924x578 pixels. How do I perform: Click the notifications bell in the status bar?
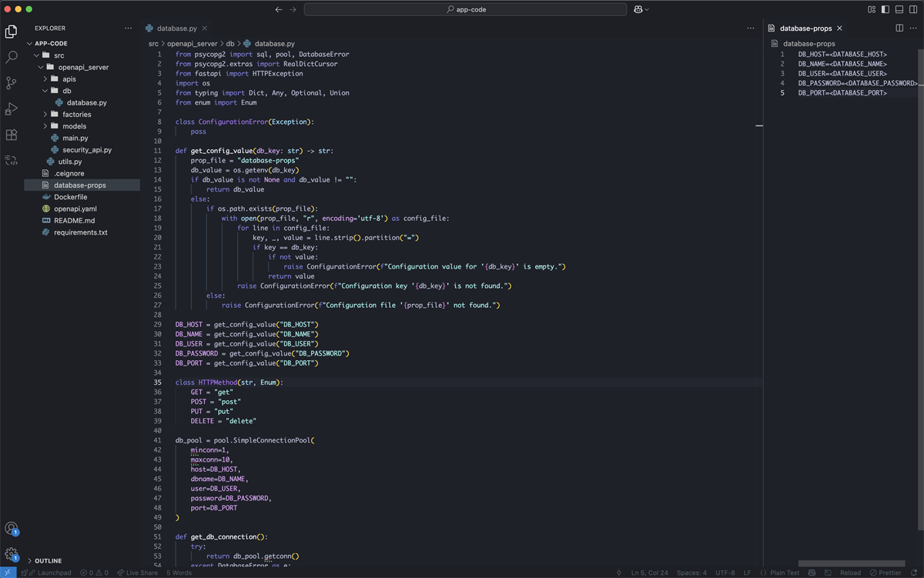(915, 573)
